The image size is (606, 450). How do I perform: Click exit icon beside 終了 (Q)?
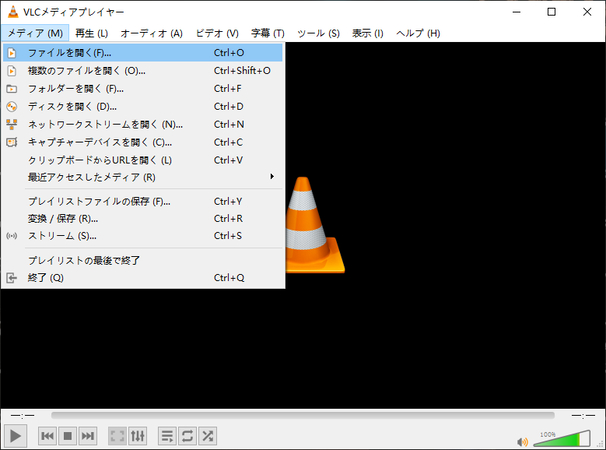(12, 278)
